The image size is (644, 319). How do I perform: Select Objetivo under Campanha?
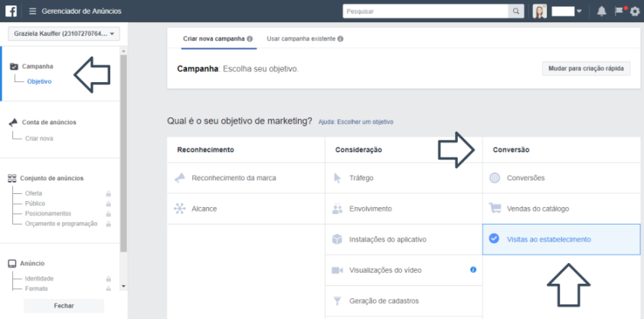pyautogui.click(x=39, y=81)
